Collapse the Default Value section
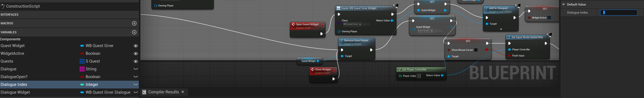The height and width of the screenshot is (98, 644). tap(564, 4)
